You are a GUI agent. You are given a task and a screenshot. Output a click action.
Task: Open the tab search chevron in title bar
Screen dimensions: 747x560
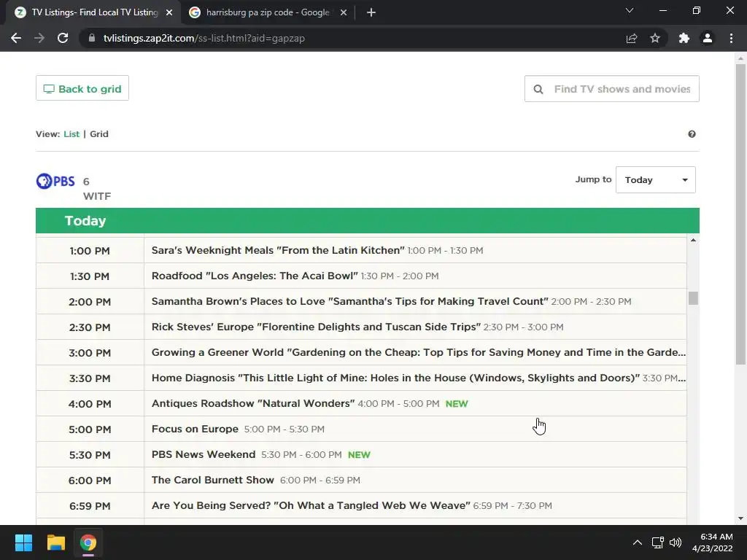pos(630,10)
